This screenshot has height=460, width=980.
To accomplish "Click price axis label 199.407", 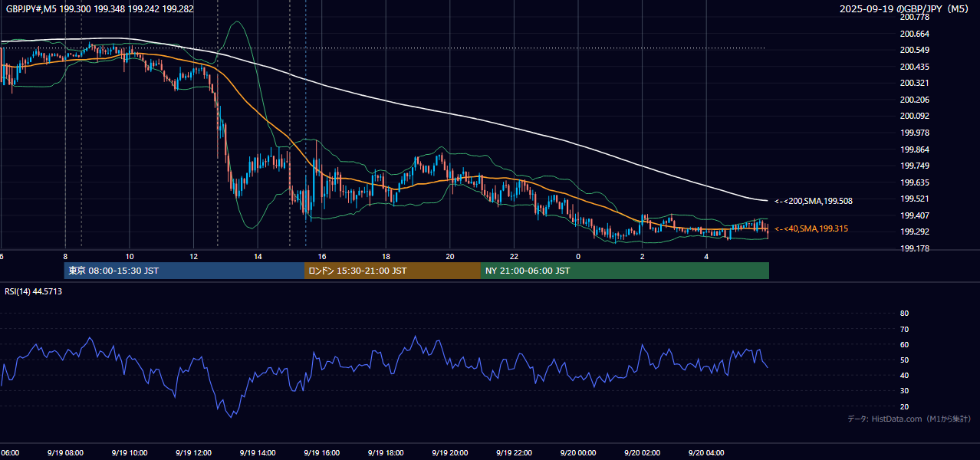I will (x=914, y=215).
